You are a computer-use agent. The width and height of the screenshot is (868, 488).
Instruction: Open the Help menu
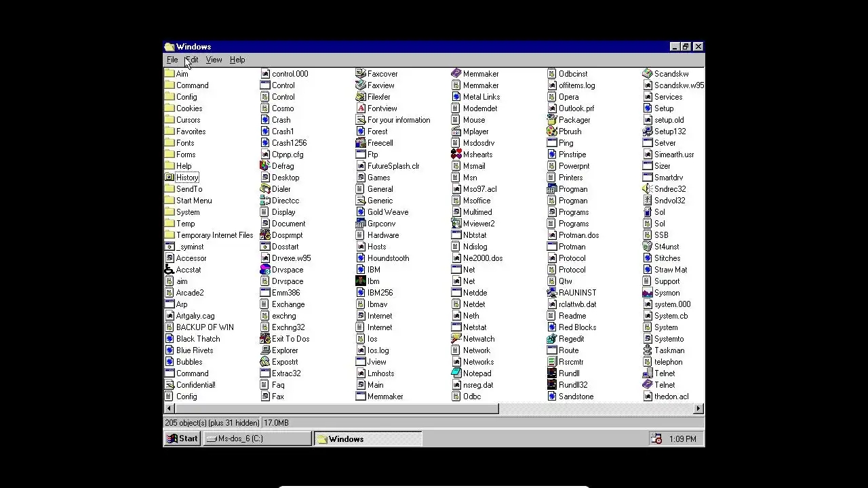(237, 60)
